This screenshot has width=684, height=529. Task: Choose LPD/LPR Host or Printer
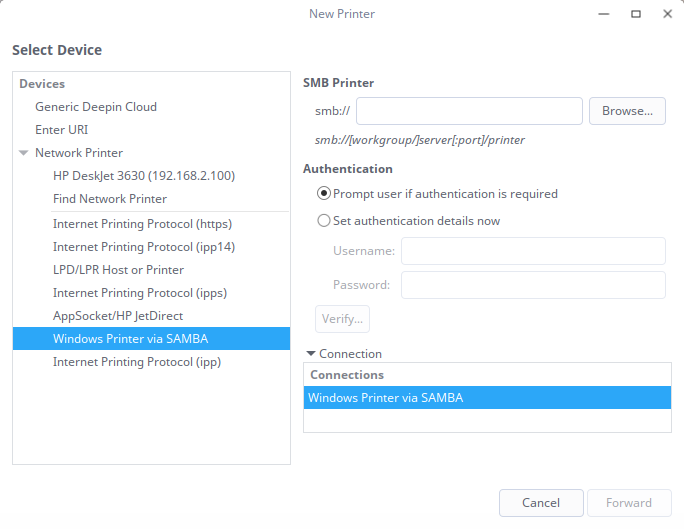[x=118, y=270]
